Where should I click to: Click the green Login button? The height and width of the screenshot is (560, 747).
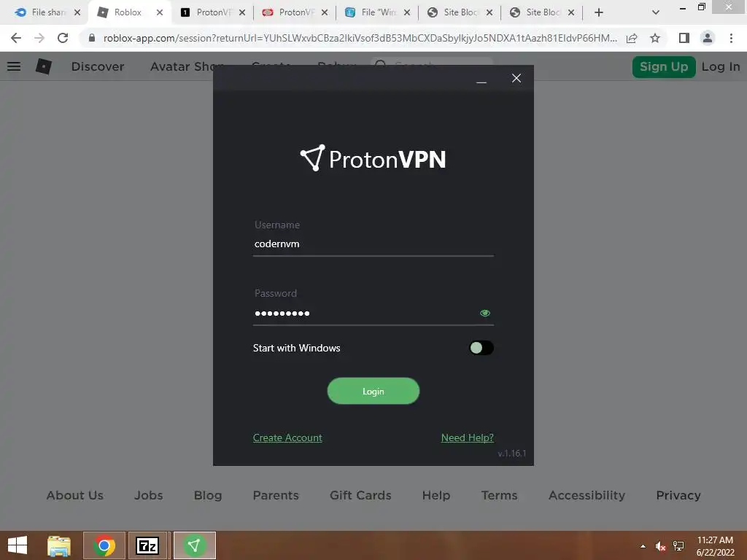(x=373, y=391)
